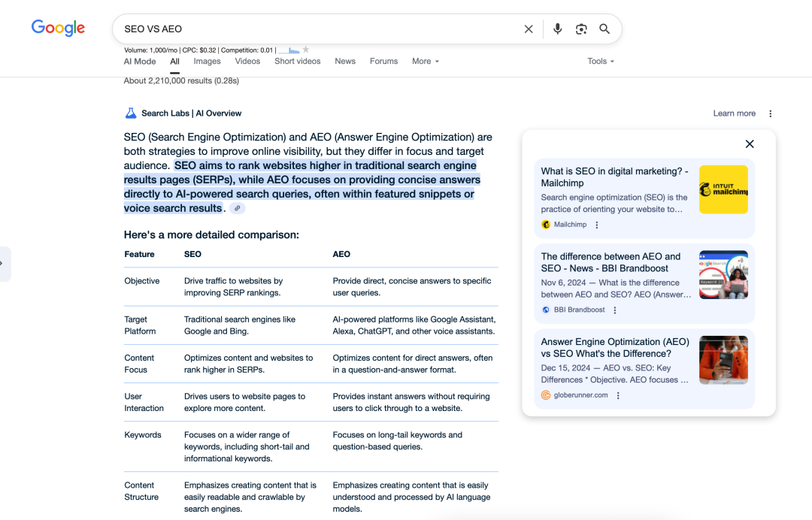The height and width of the screenshot is (520, 812).
Task: Open AI Overview three-dot options menu
Action: pos(770,113)
